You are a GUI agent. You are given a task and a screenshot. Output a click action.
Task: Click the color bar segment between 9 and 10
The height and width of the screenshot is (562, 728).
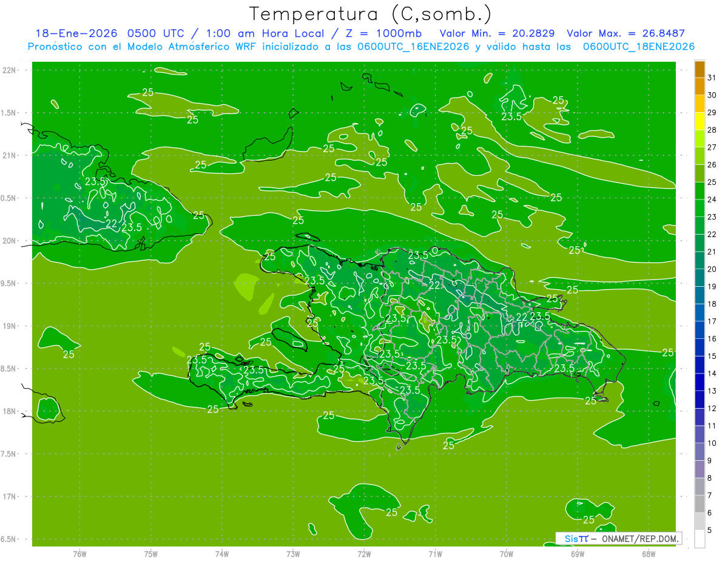pos(699,452)
